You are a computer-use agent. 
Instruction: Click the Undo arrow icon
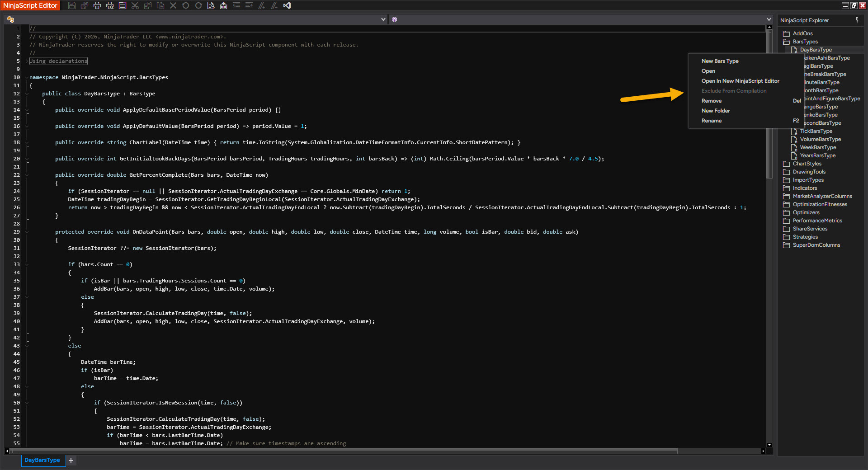[x=186, y=5]
